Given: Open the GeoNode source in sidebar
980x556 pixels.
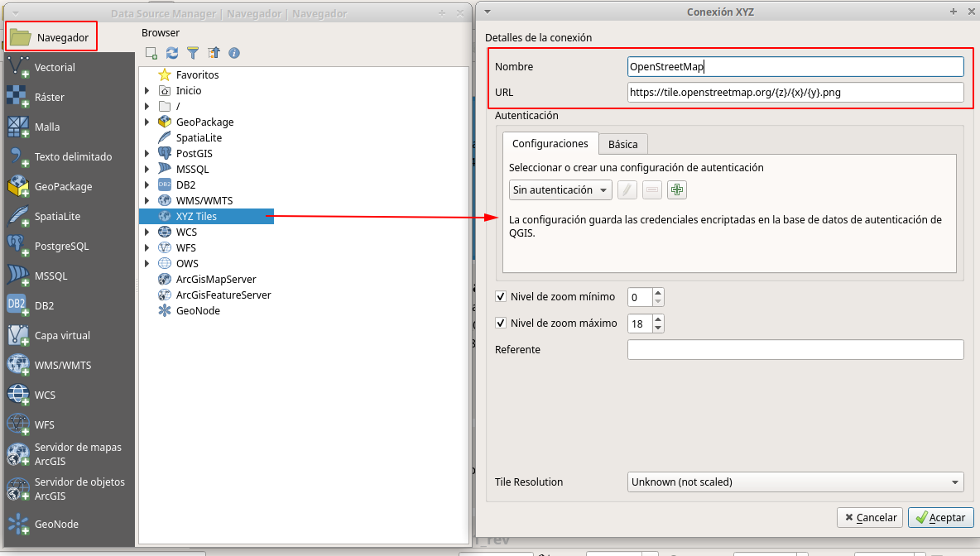Looking at the screenshot, I should pyautogui.click(x=56, y=525).
